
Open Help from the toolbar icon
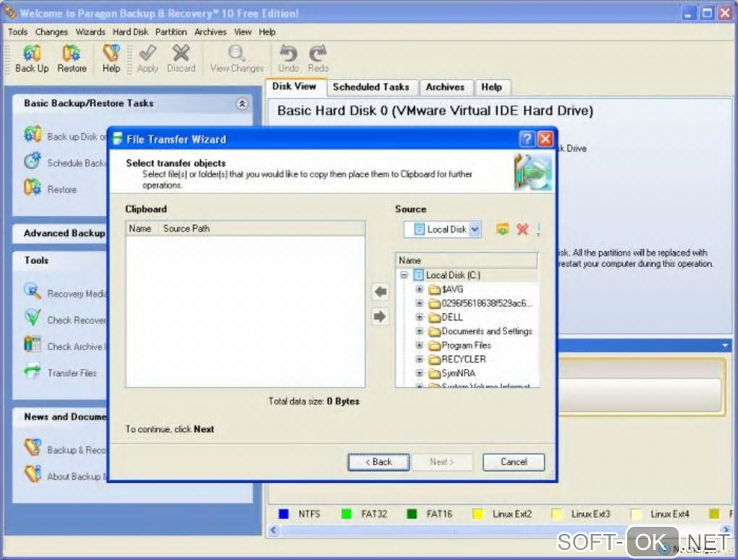(x=111, y=53)
